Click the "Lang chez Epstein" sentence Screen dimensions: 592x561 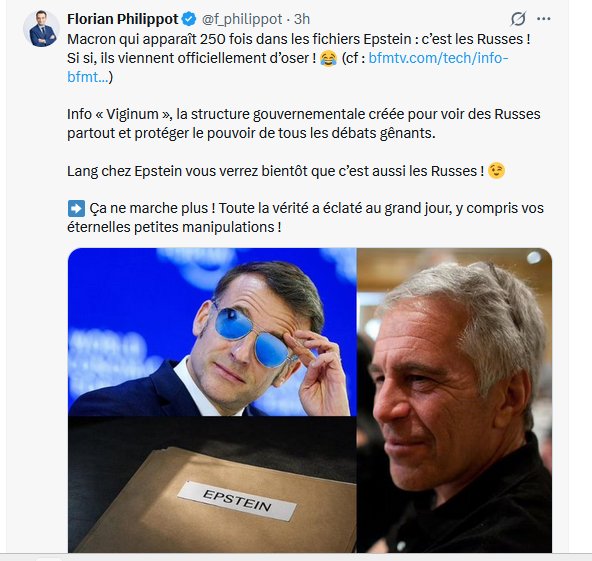click(276, 171)
